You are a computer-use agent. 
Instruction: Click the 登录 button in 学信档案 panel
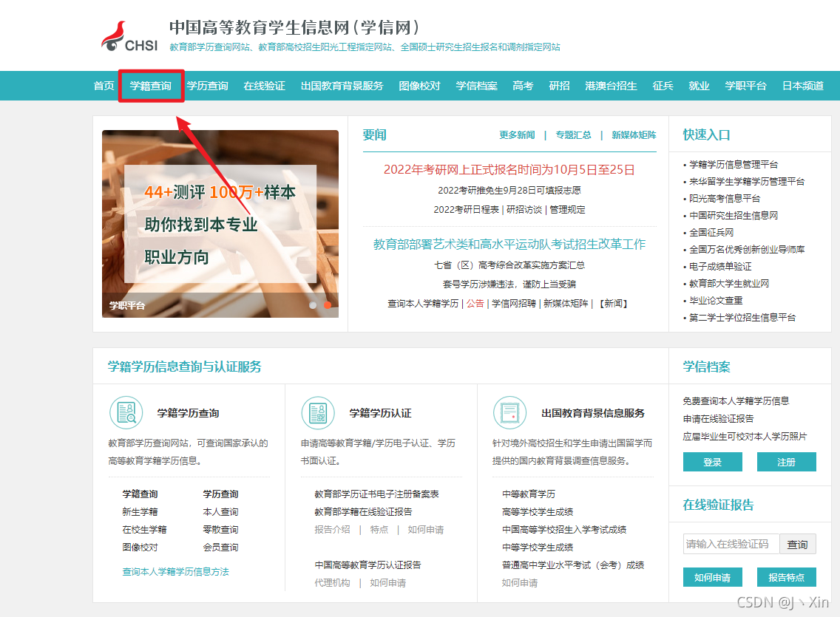pos(712,461)
